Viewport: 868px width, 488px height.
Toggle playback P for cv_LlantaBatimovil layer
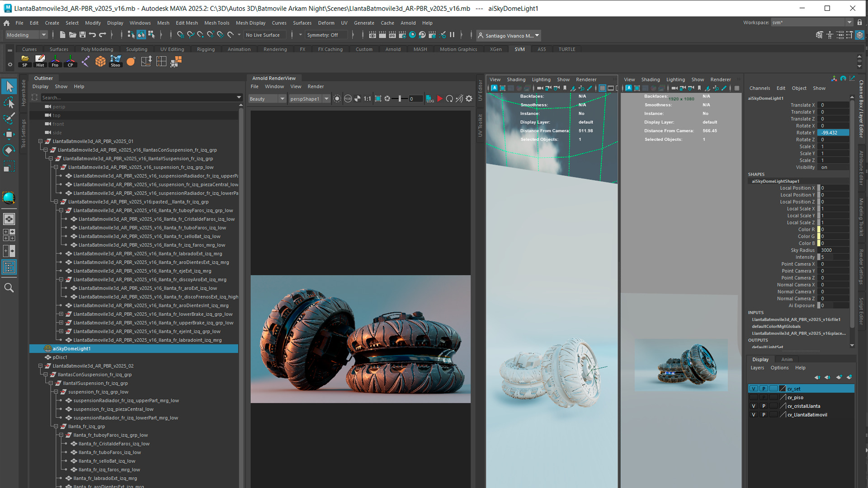pos(764,415)
